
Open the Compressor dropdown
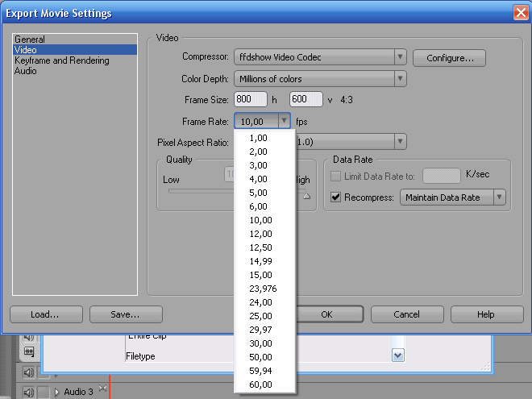coord(400,57)
